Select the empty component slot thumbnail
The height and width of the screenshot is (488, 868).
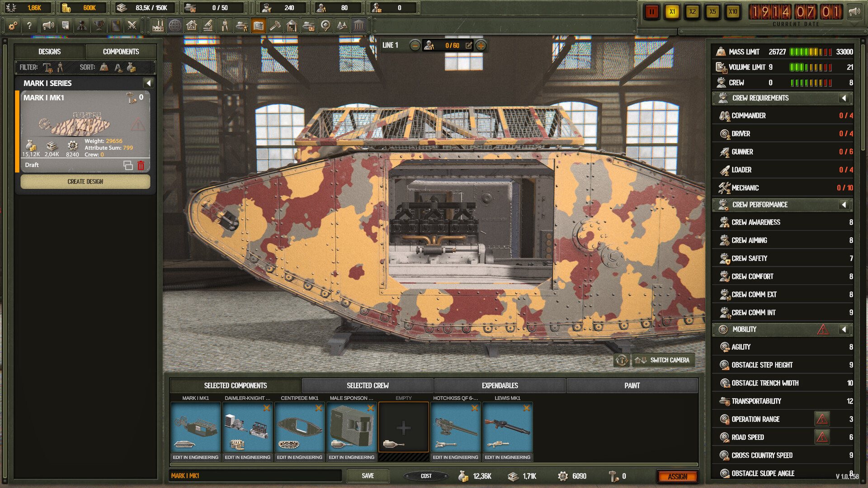coord(404,427)
